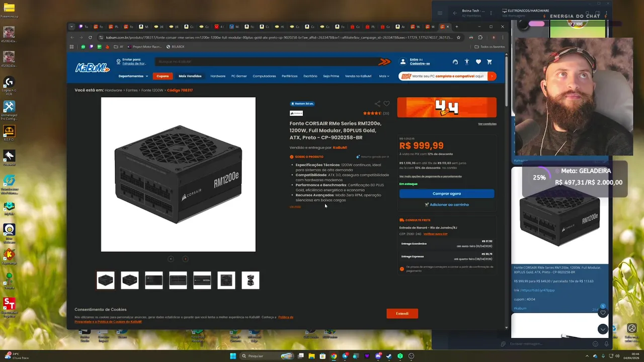Open the Hardware menu item
This screenshot has height=362, width=644.
click(x=218, y=76)
